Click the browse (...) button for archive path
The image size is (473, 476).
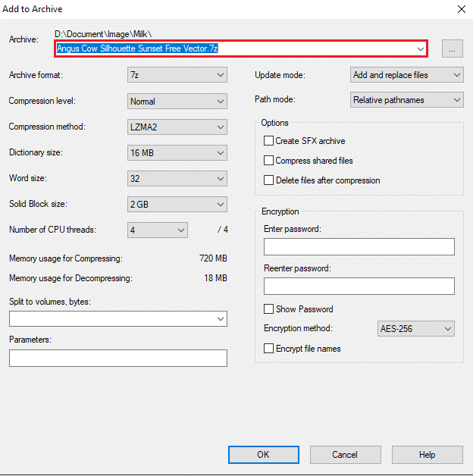pos(452,49)
